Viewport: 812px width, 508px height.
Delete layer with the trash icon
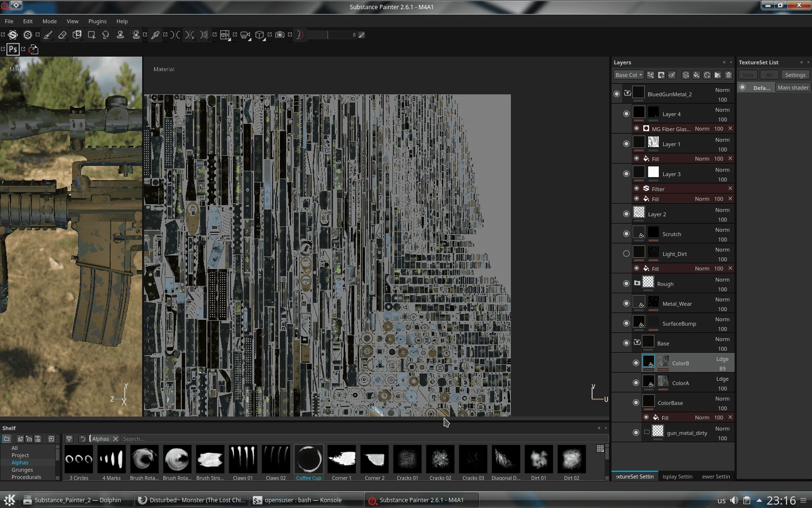pyautogui.click(x=728, y=75)
